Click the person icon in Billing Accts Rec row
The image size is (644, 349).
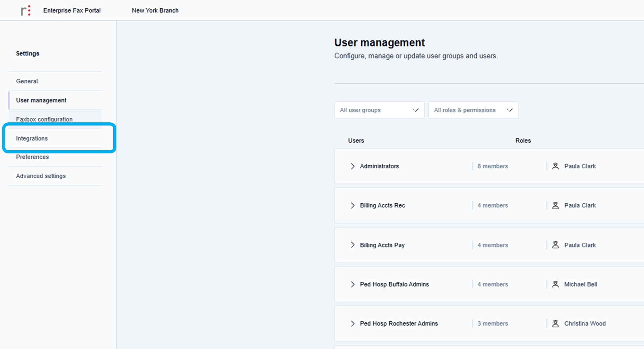click(555, 206)
